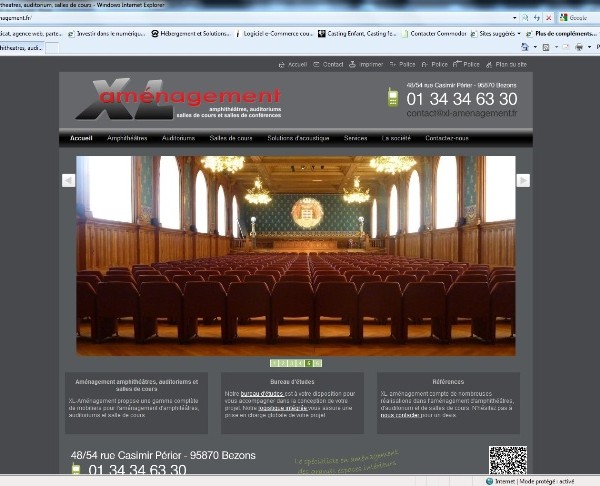Open the Amphithéâtres menu item
Screen dimensions: 600x486
[x=127, y=138]
